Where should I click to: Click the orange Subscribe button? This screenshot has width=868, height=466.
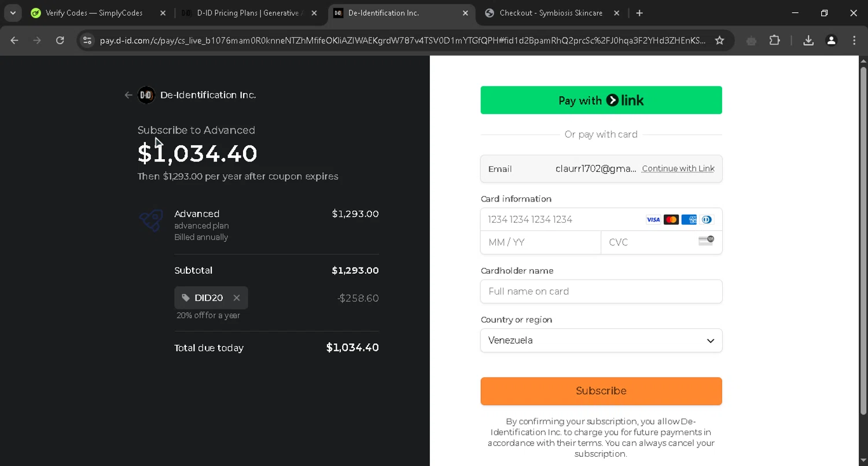pos(601,391)
